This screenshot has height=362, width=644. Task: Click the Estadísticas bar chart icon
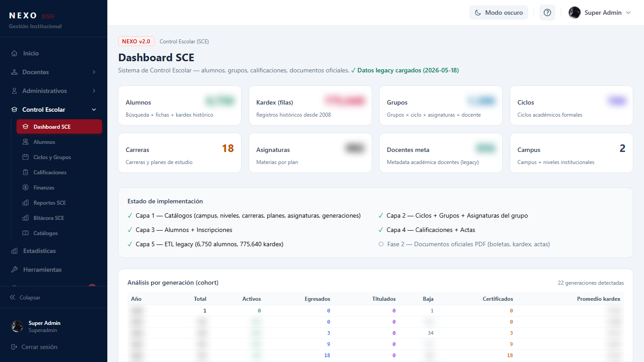[x=14, y=251]
